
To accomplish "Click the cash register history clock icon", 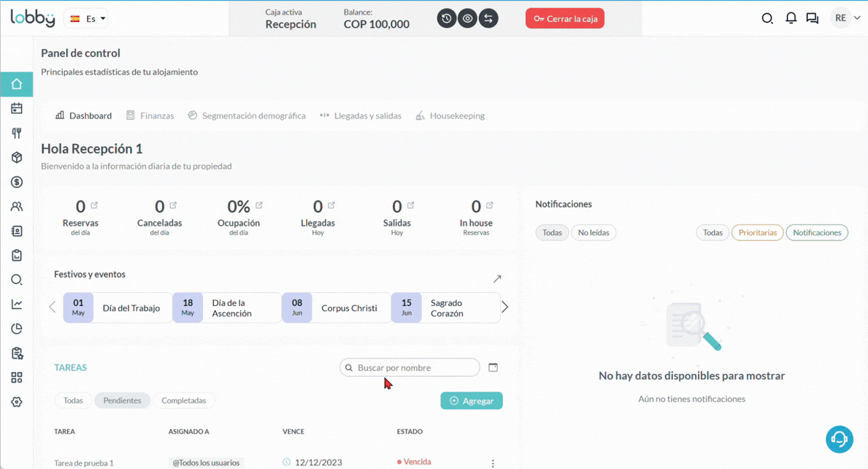I will click(x=447, y=18).
